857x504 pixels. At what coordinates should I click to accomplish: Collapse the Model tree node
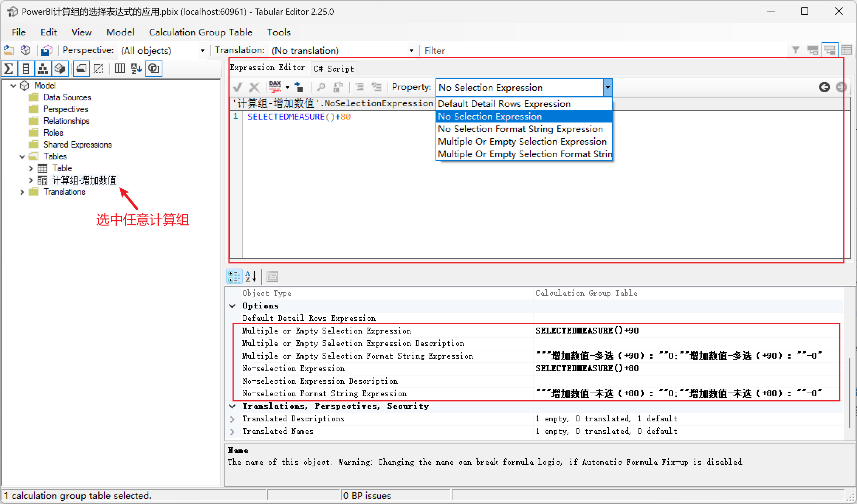[13, 86]
